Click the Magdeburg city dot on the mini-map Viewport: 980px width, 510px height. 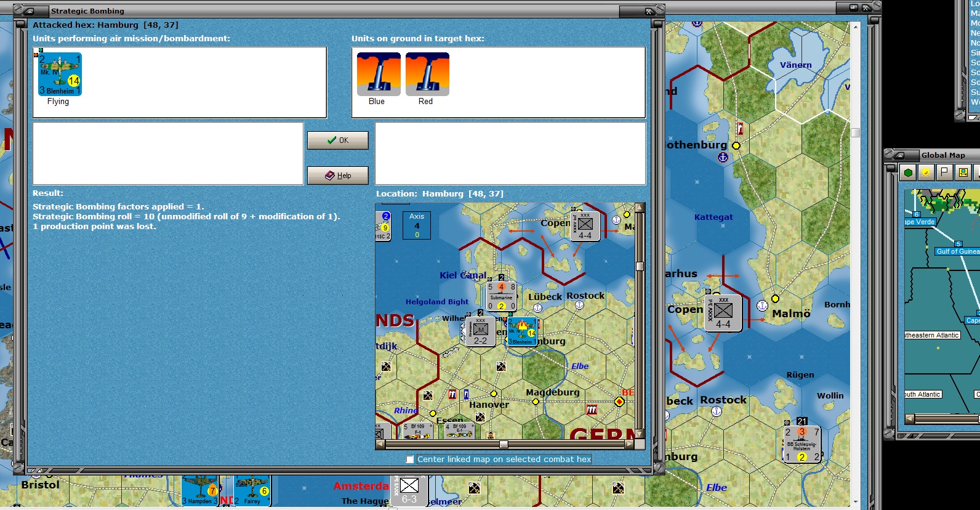tap(536, 402)
